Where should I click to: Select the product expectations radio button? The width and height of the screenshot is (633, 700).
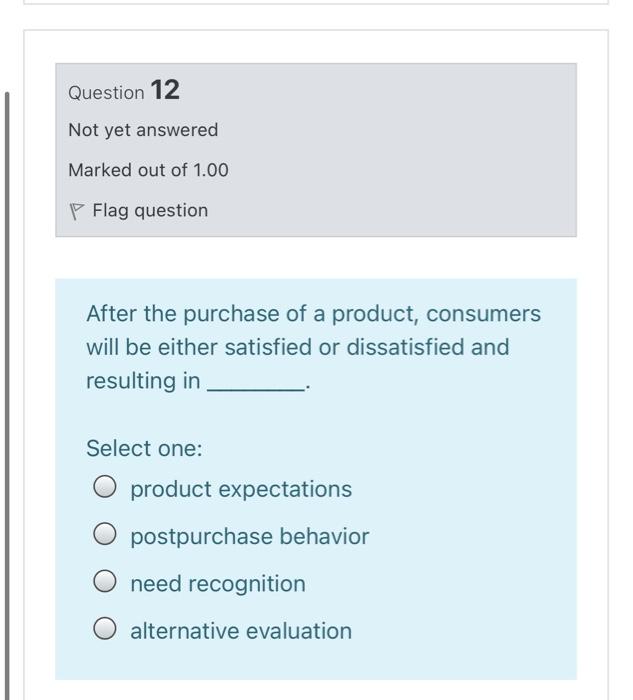click(105, 489)
